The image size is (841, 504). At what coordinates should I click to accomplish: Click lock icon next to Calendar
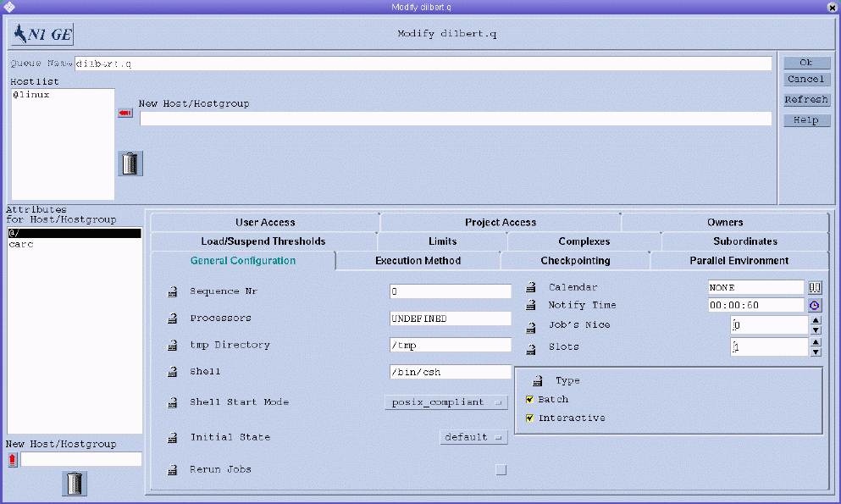[x=530, y=287]
